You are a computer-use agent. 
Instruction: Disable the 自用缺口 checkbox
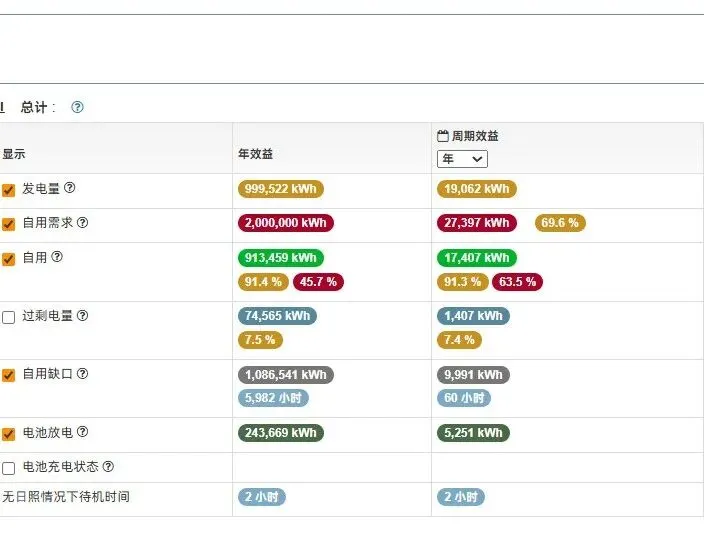pos(9,375)
